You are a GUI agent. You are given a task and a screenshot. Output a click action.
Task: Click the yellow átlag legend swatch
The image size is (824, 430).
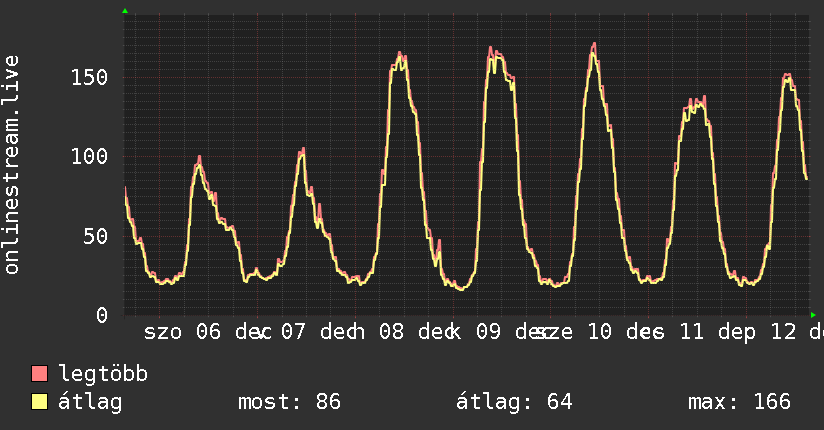39,402
